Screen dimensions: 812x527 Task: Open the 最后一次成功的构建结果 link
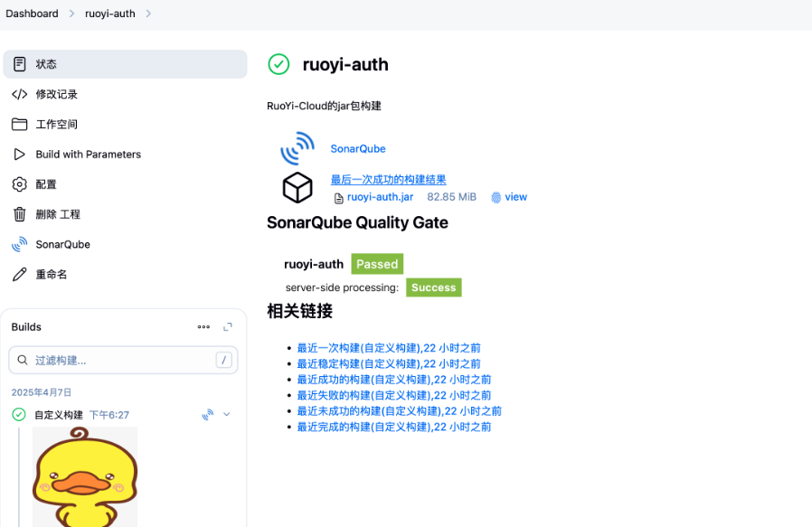coord(388,180)
